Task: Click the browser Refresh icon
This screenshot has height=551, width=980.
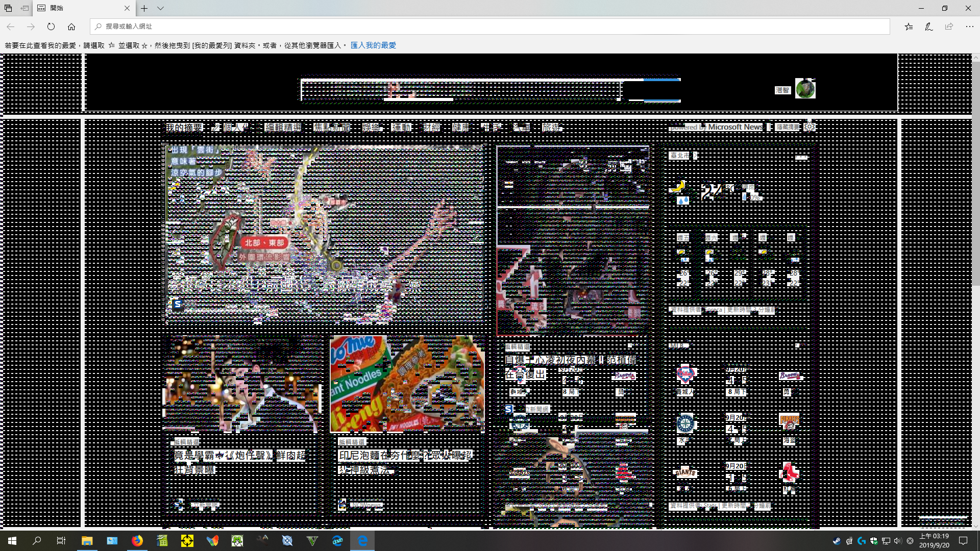Action: [51, 27]
